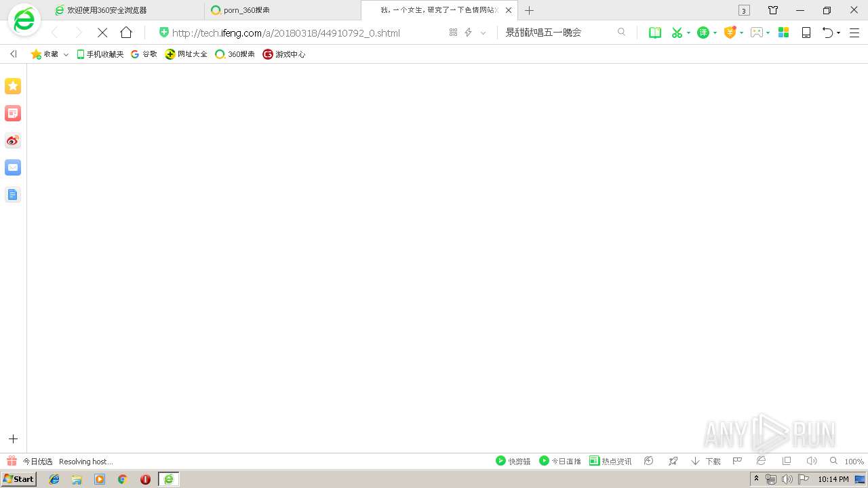Switch to the 欢迎使用360安全浏览器 tab
Image resolution: width=868 pixels, height=488 pixels.
[125, 10]
